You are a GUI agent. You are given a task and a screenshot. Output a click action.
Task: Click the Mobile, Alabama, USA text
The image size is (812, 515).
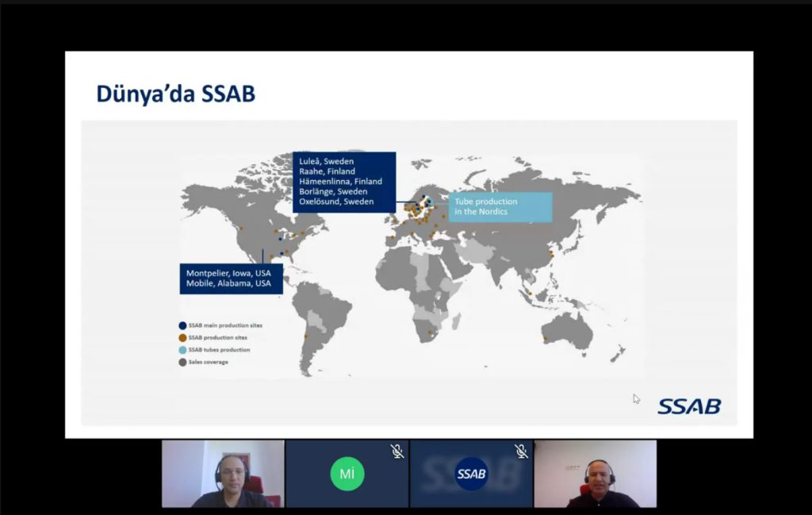228,283
